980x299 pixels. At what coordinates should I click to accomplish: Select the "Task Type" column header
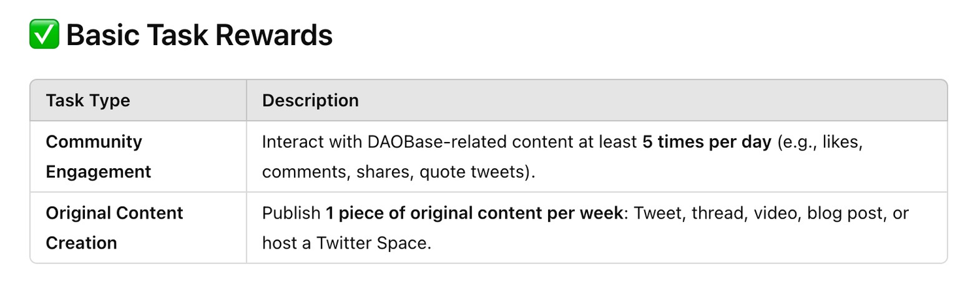88,101
